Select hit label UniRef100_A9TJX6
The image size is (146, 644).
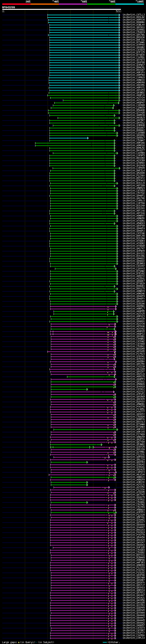pyautogui.click(x=133, y=211)
